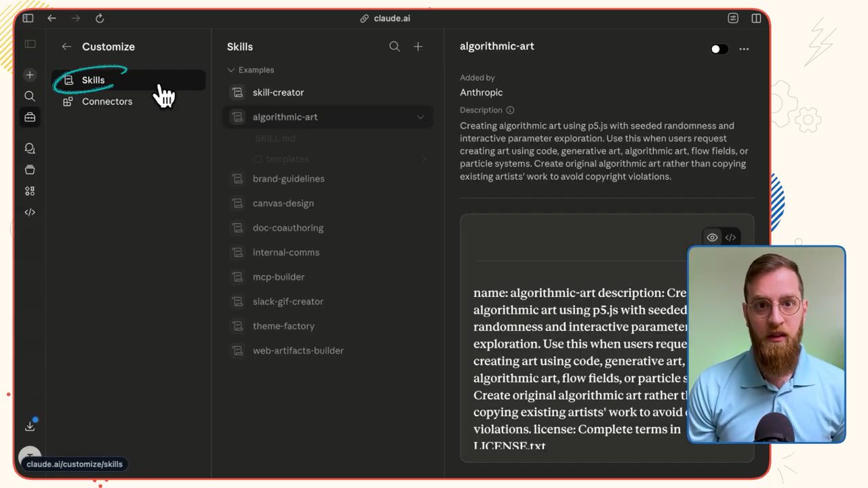Open the brand-guidelines skill
868x488 pixels.
click(328, 179)
